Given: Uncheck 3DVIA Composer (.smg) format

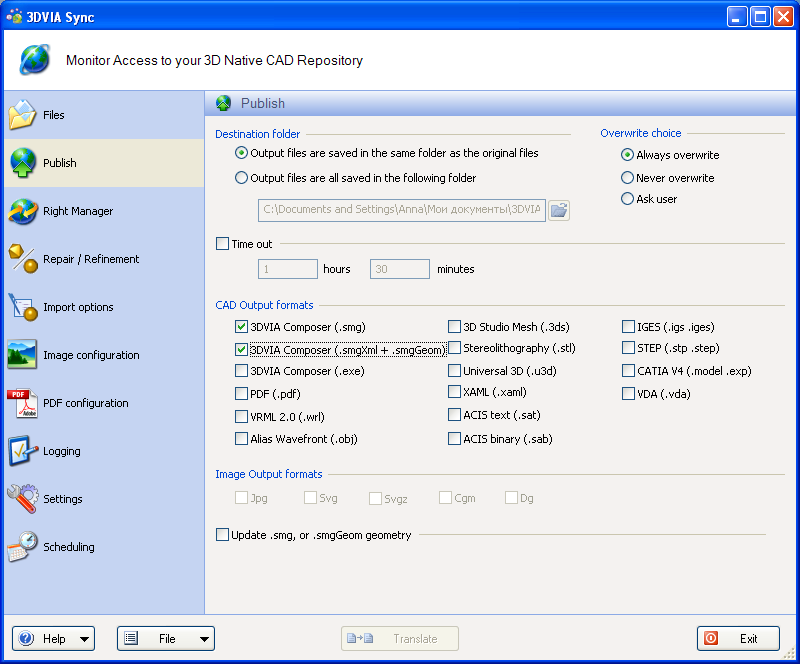Looking at the screenshot, I should tap(241, 327).
